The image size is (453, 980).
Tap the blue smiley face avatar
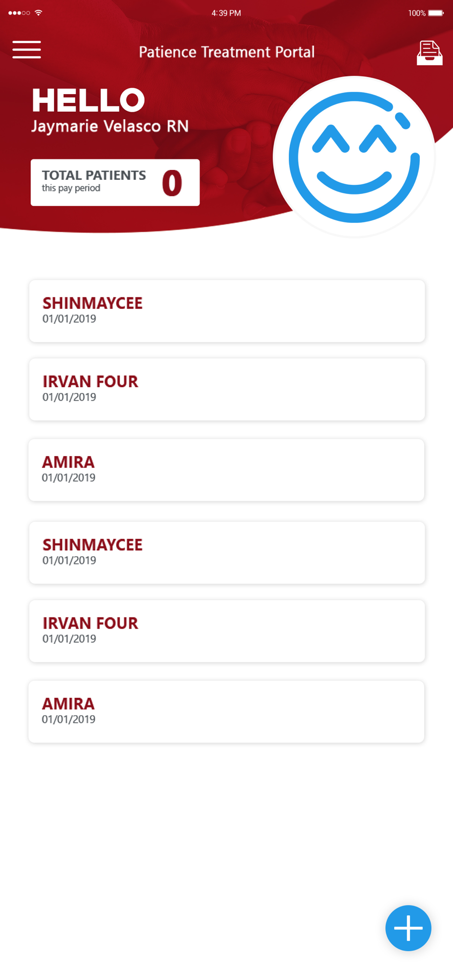click(x=354, y=157)
